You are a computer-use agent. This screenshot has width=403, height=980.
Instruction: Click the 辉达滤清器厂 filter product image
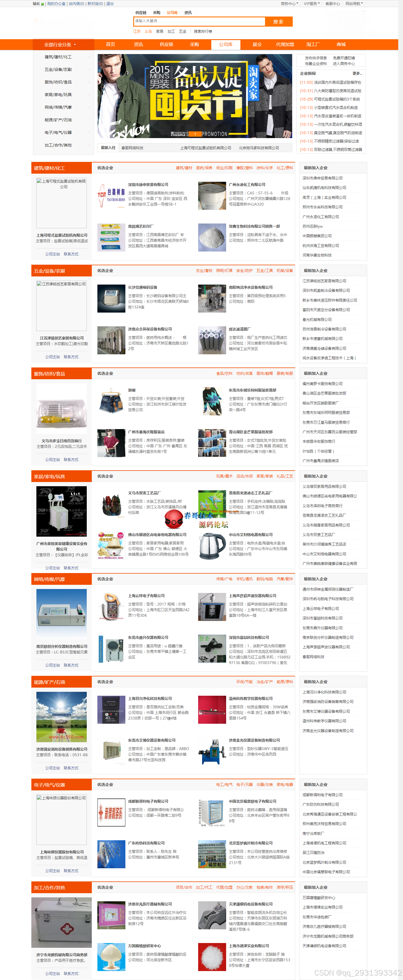coord(212,341)
